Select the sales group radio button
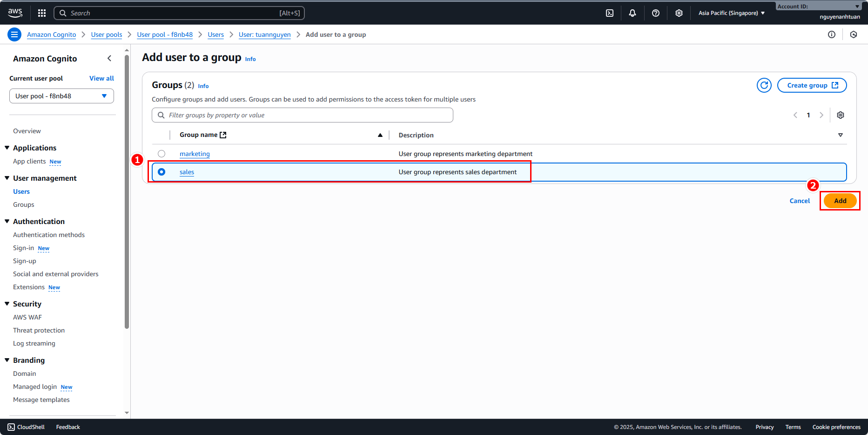This screenshot has width=868, height=435. [161, 172]
